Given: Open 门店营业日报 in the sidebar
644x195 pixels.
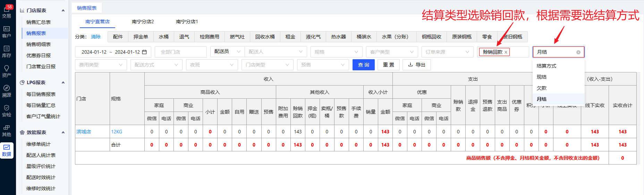Looking at the screenshot, I should tap(41, 67).
